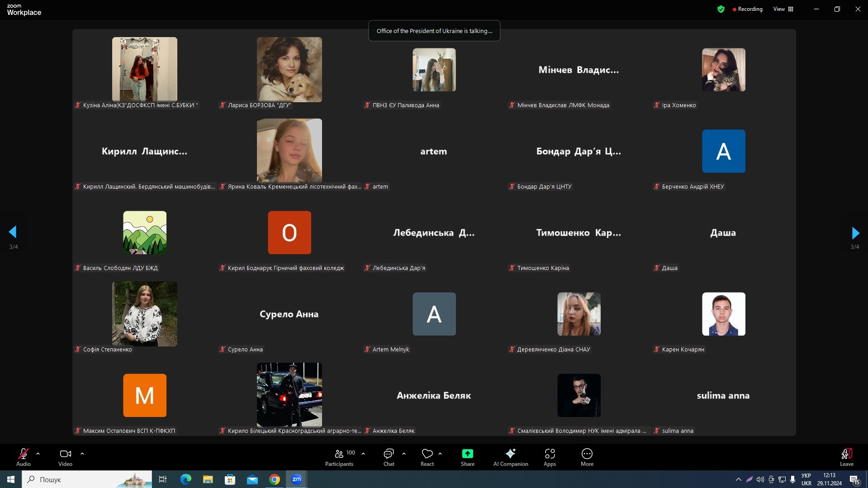Expand the participants options arrow

(363, 453)
